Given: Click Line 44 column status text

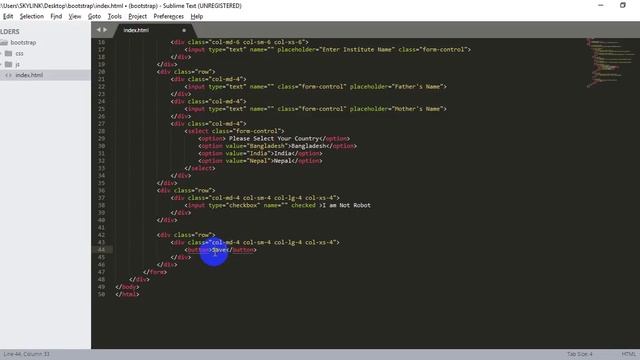Looking at the screenshot, I should point(26,354).
